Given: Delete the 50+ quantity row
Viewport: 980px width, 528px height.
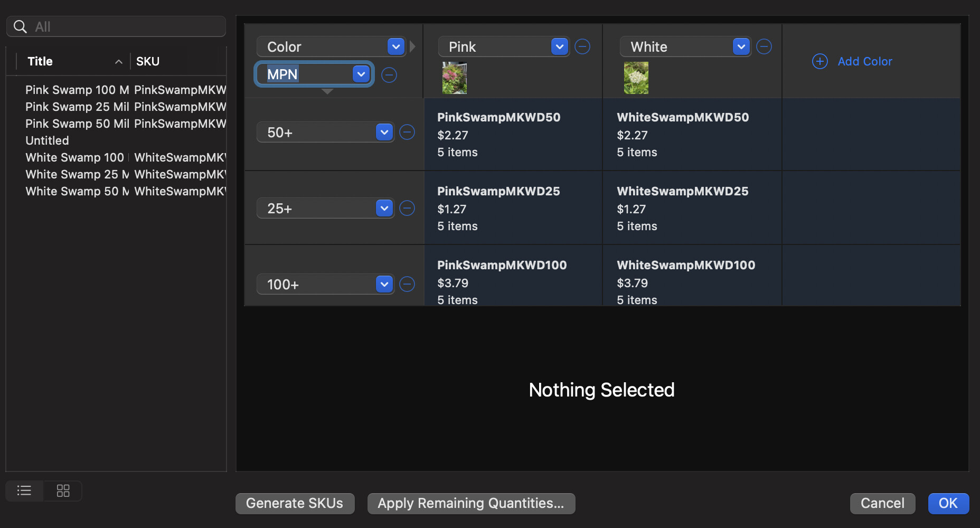Looking at the screenshot, I should coord(407,132).
